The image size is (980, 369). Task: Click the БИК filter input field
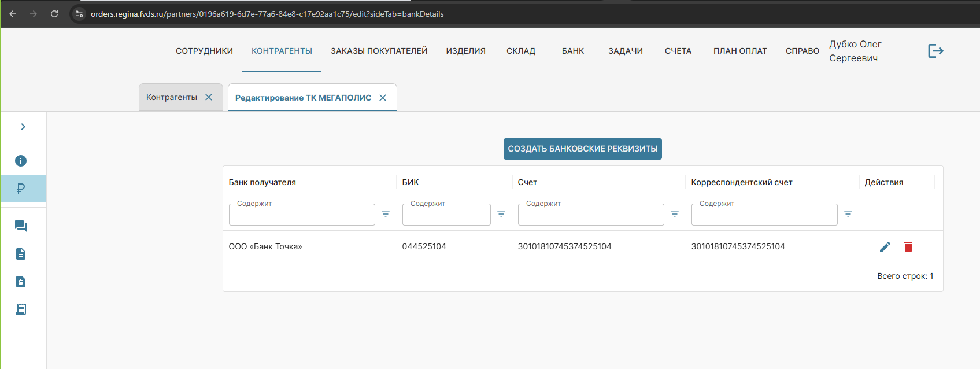446,215
